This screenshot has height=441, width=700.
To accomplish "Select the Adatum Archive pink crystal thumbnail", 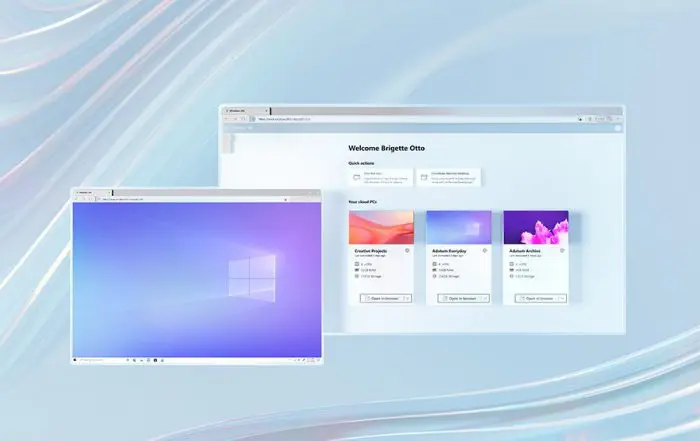I will point(536,228).
